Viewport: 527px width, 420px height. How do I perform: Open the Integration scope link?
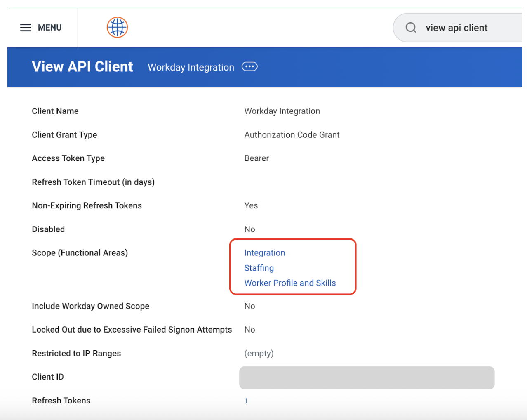click(x=264, y=253)
